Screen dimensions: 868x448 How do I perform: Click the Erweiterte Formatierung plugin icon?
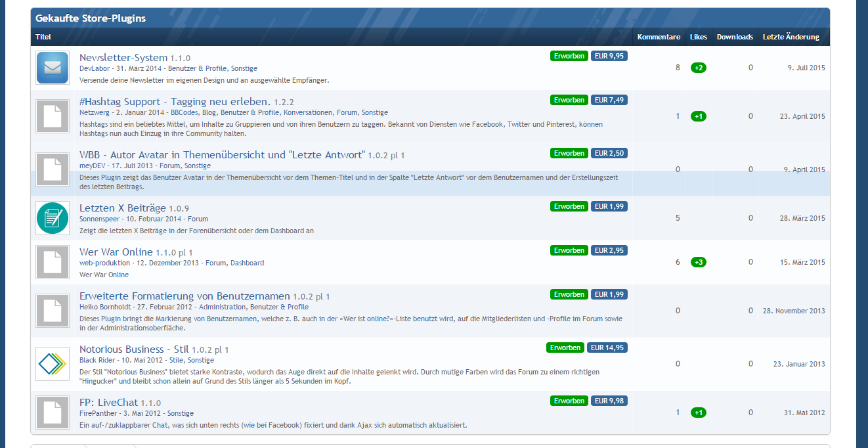pyautogui.click(x=53, y=311)
